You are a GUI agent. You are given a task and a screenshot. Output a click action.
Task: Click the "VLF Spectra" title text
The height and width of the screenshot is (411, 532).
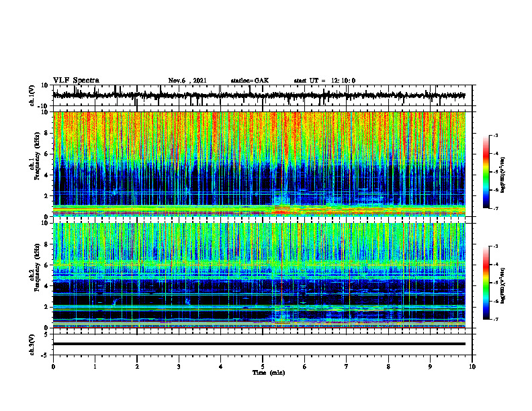[76, 81]
